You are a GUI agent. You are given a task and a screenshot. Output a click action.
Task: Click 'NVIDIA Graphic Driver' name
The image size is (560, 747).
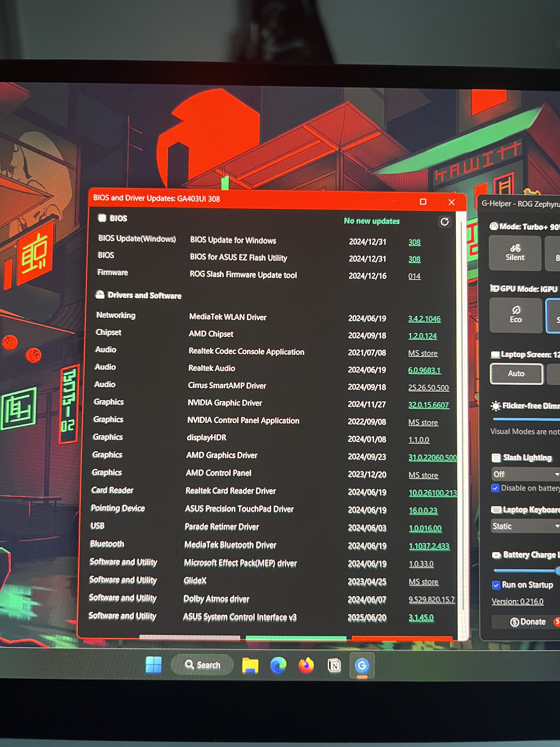(224, 403)
